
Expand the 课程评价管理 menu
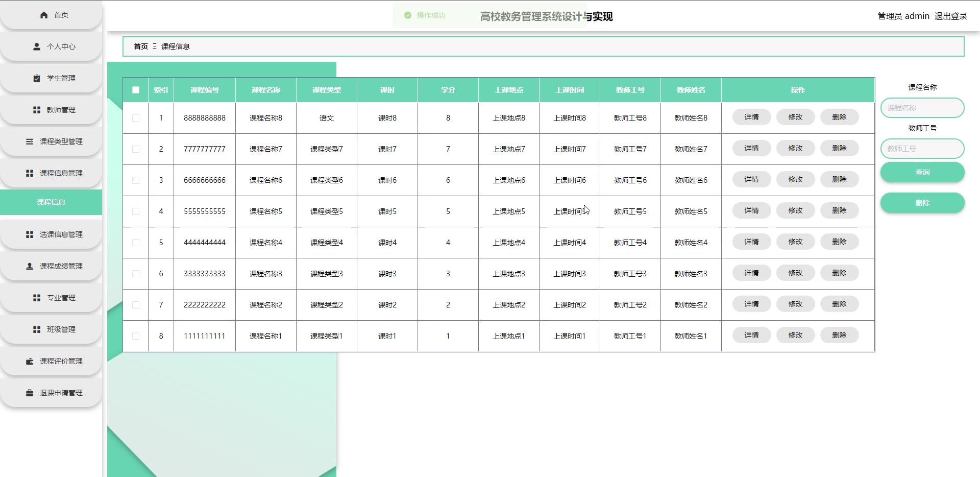click(x=51, y=361)
